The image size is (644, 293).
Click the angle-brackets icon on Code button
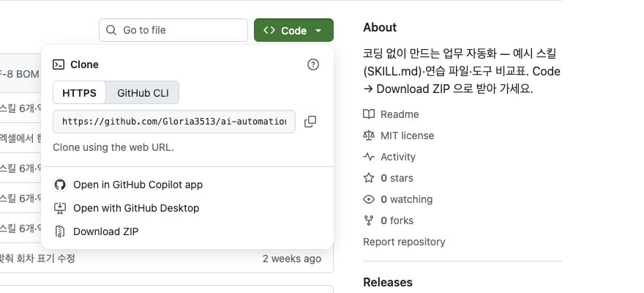click(269, 30)
